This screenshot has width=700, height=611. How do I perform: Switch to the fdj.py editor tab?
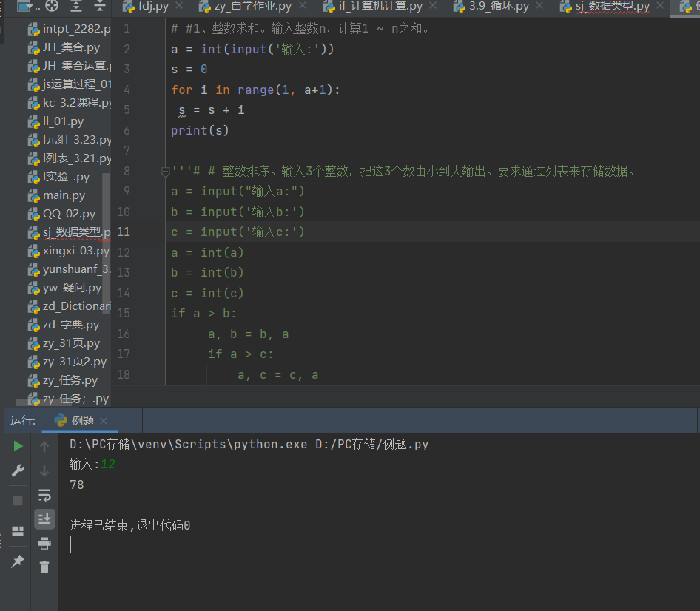click(x=153, y=7)
